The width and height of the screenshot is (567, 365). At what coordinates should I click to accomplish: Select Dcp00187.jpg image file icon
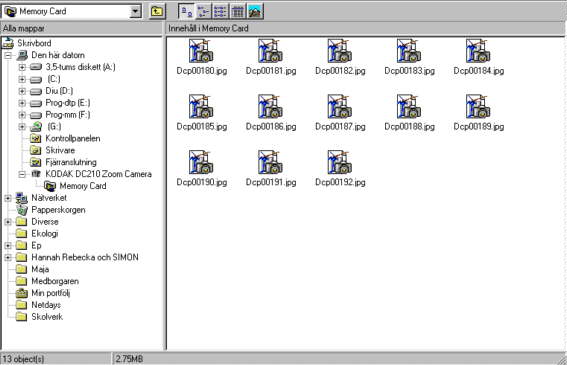pyautogui.click(x=340, y=107)
